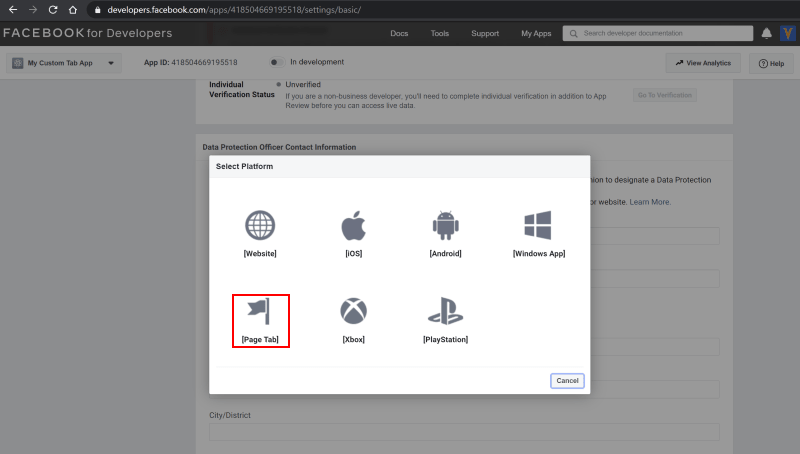Open the browser home icon

click(x=73, y=10)
